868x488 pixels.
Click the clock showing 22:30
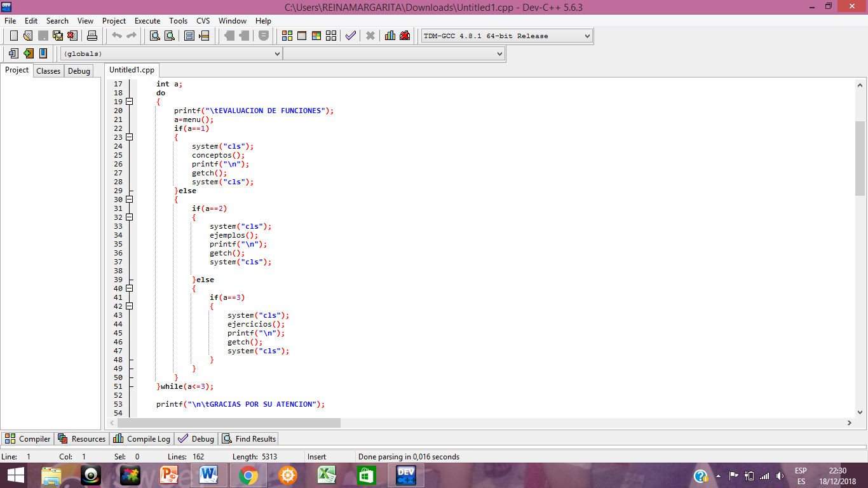pyautogui.click(x=837, y=471)
